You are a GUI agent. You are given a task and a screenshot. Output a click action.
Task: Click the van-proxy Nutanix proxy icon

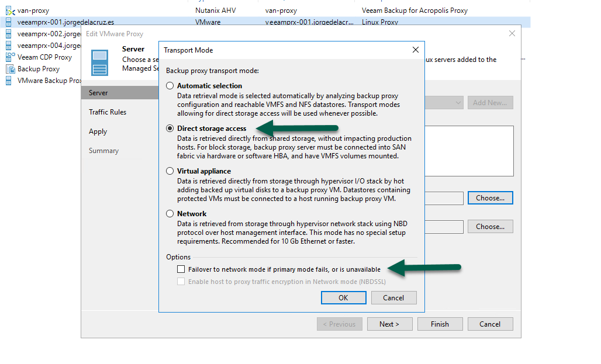[10, 11]
